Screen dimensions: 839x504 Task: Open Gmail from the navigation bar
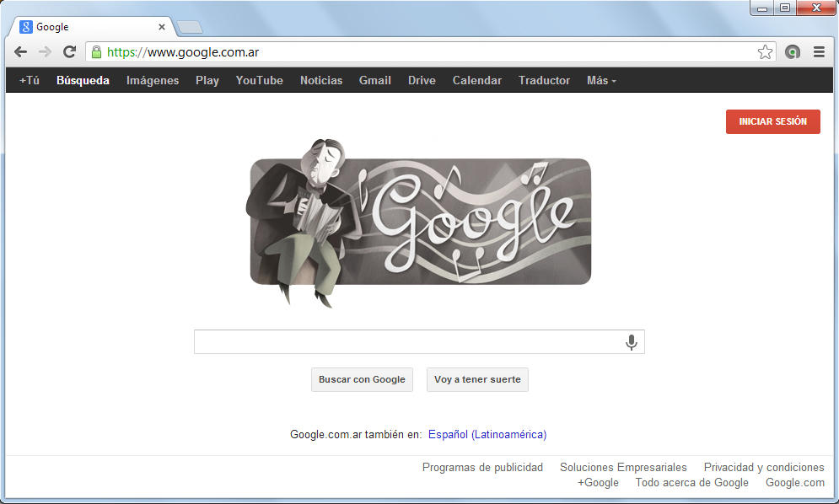coord(375,80)
